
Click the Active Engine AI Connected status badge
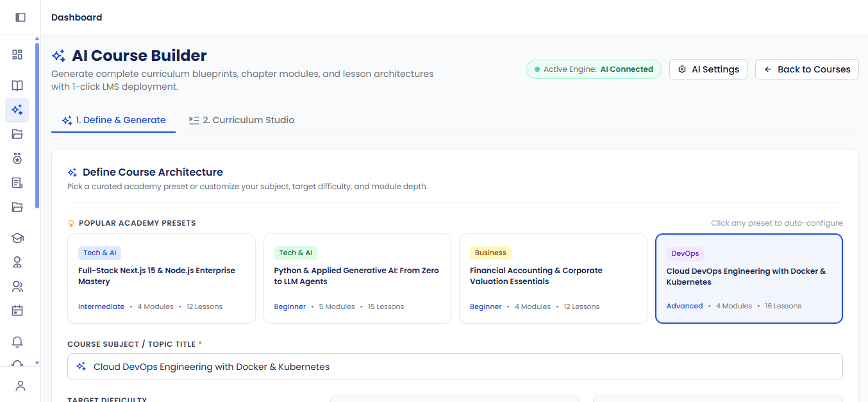point(594,69)
